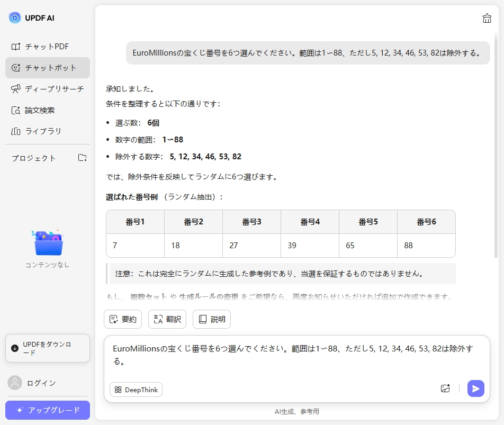Toggle DeepThink mode

coord(136,390)
